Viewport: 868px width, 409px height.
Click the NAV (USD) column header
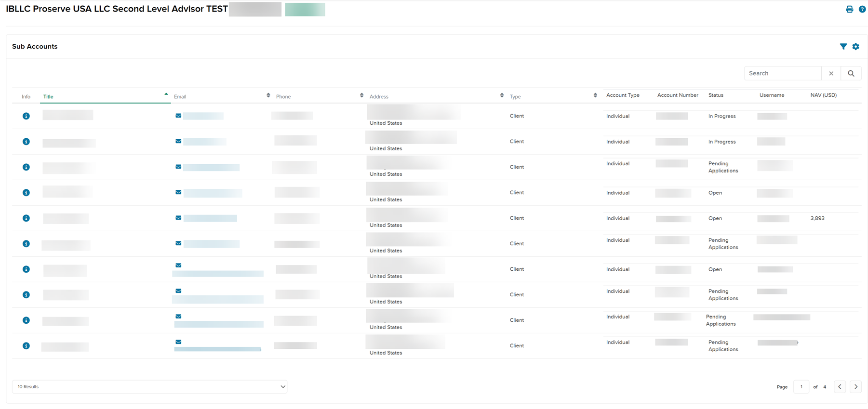823,95
